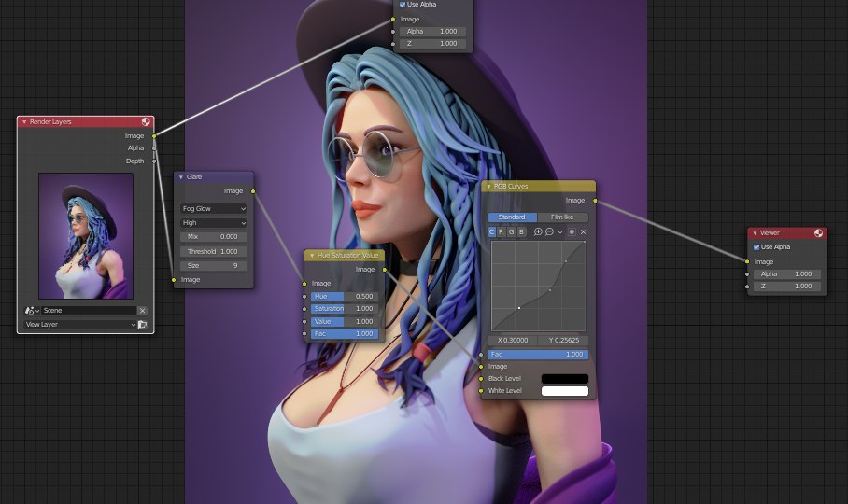
Task: Delete curve points with the X icon
Action: (x=583, y=231)
